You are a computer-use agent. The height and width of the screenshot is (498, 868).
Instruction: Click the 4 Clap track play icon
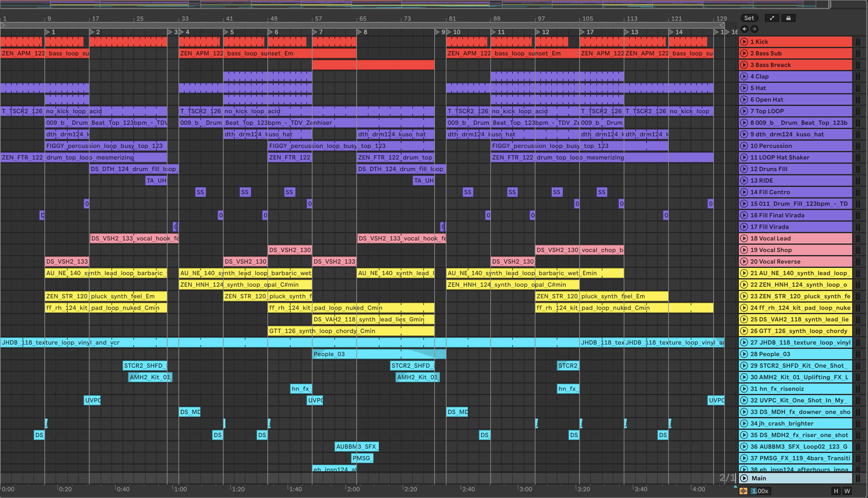point(744,77)
